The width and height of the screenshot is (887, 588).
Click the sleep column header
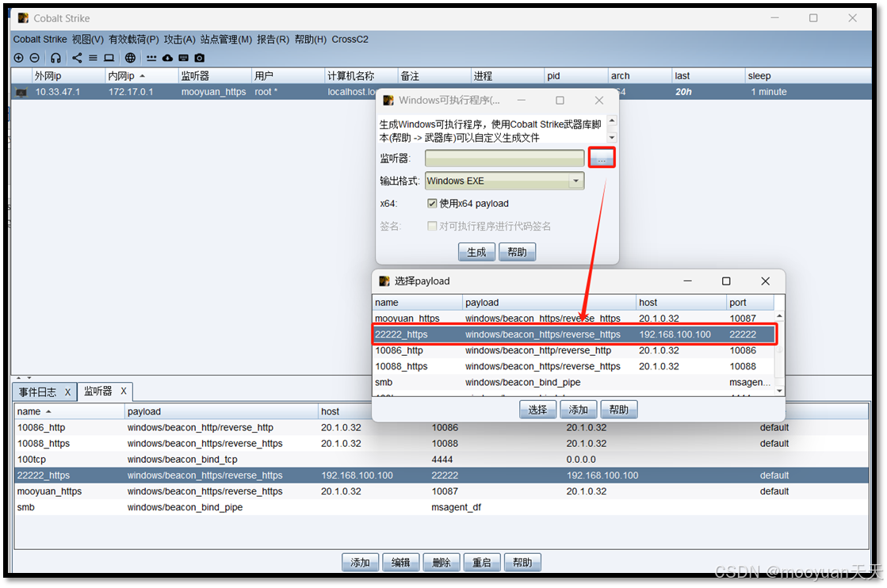(x=809, y=76)
